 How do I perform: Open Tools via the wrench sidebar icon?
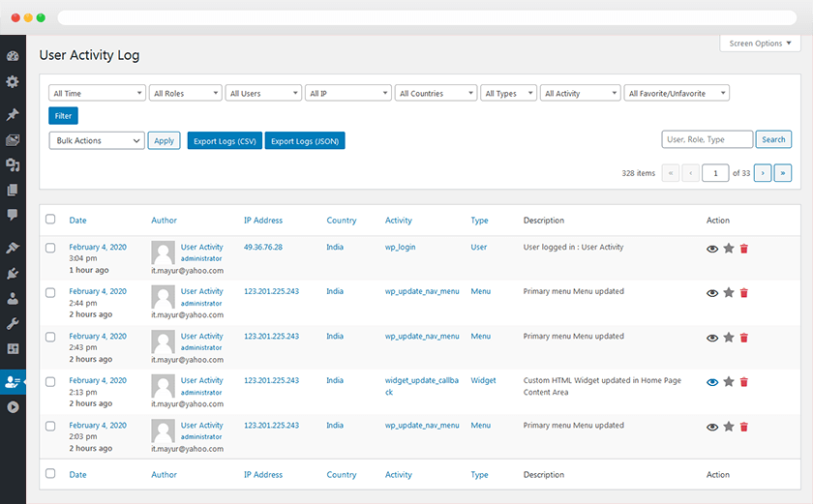tap(13, 323)
